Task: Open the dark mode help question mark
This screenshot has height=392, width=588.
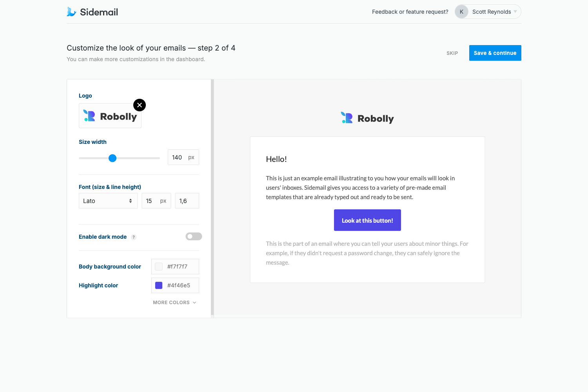Action: [134, 237]
